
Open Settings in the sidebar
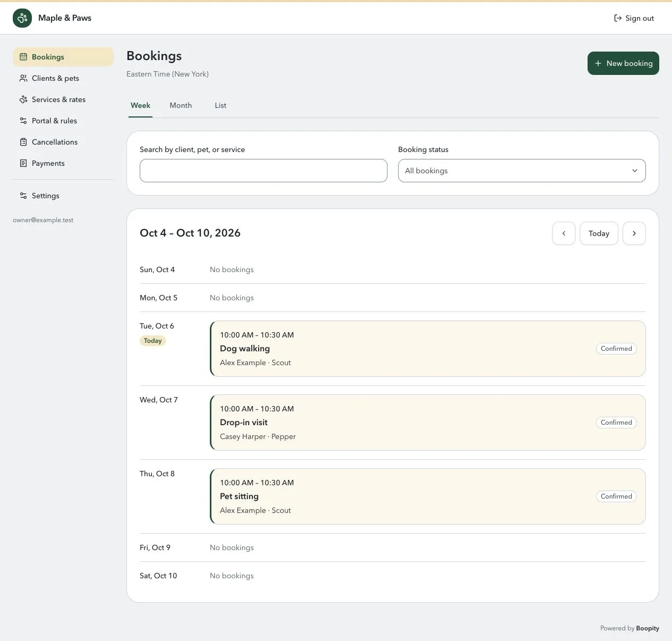click(63, 196)
